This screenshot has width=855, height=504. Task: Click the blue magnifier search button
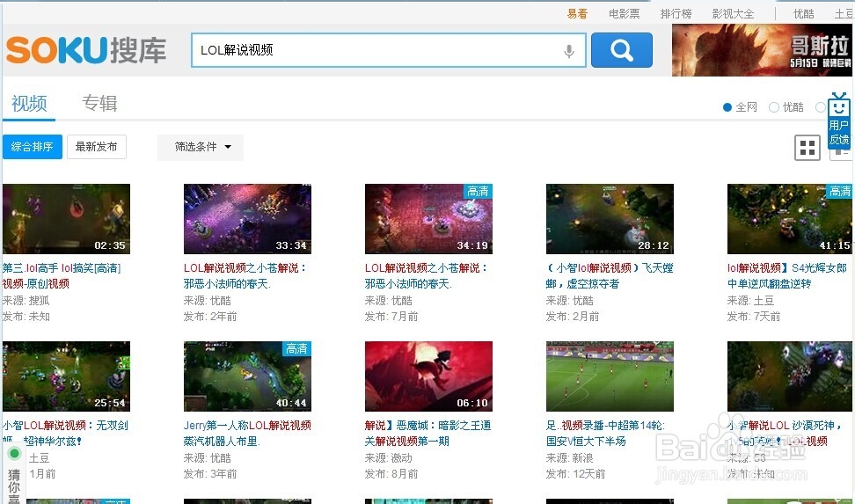(622, 50)
